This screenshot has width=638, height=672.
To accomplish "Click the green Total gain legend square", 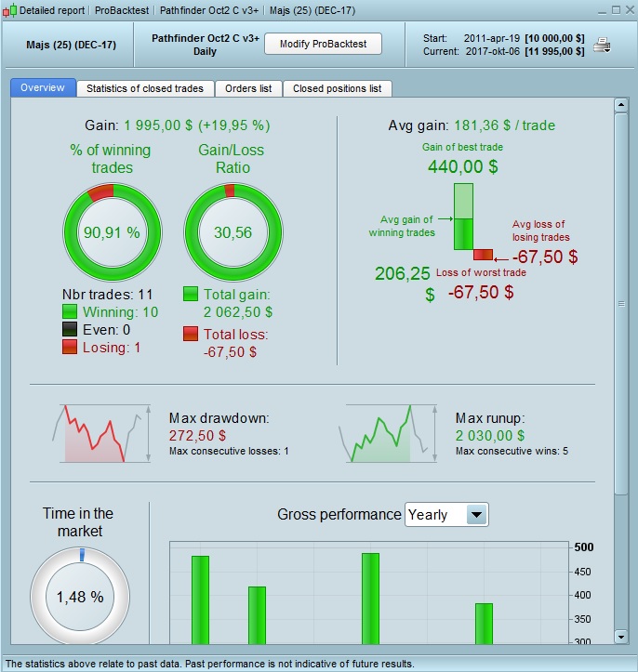I will pos(191,294).
